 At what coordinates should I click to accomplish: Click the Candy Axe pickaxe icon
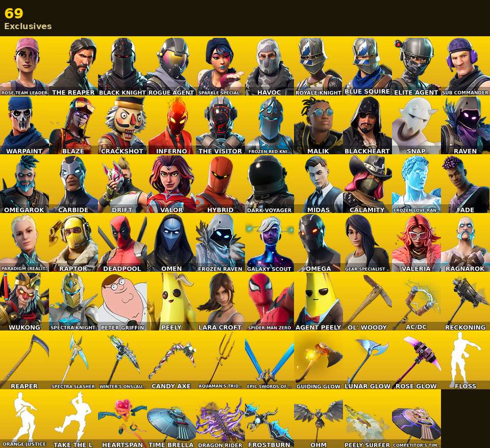click(x=171, y=360)
